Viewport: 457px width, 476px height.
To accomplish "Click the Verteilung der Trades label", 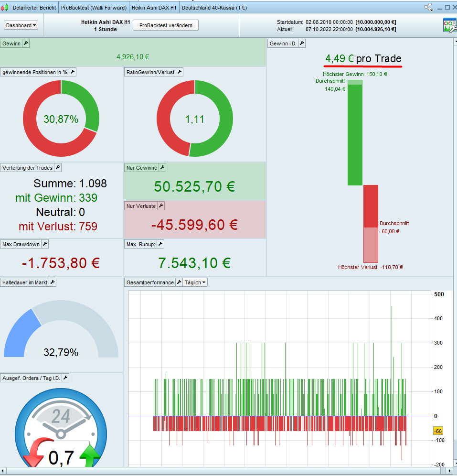I will point(27,168).
